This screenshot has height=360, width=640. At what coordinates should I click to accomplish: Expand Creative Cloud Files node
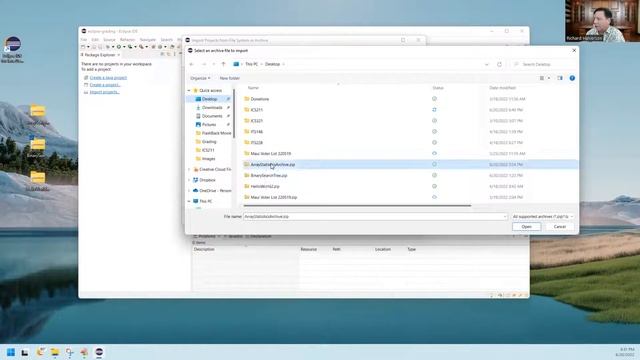click(x=189, y=169)
